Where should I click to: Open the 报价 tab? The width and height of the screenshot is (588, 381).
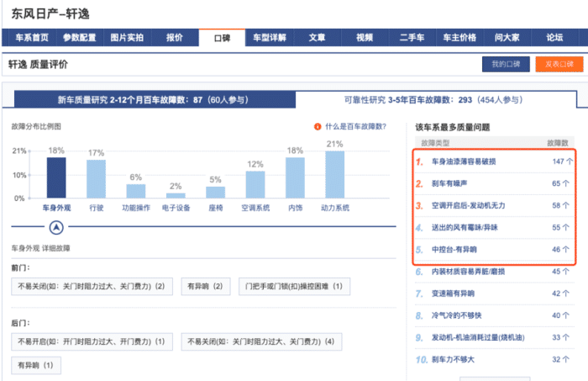[x=175, y=38]
